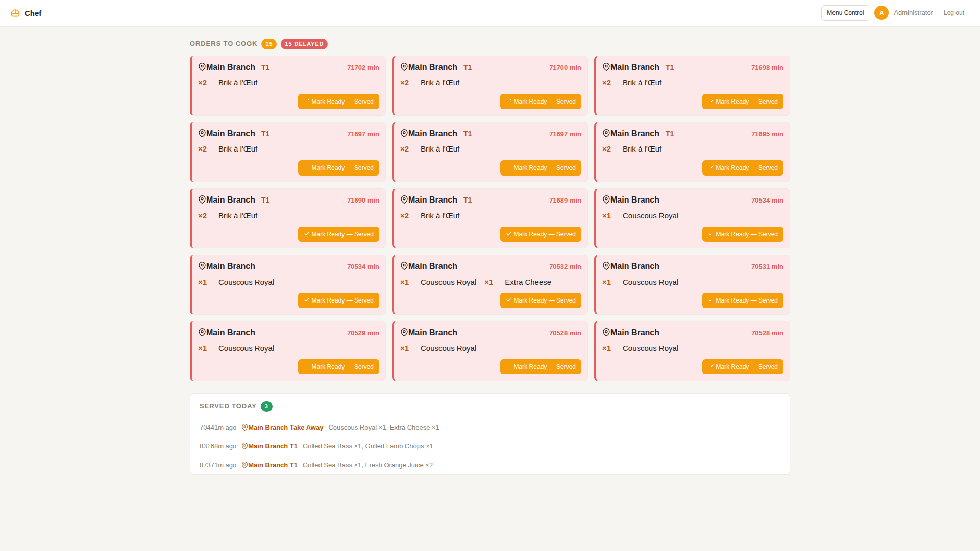Screen dimensions: 980x551
Task: Click location pin on 71698 min order
Action: tap(606, 67)
